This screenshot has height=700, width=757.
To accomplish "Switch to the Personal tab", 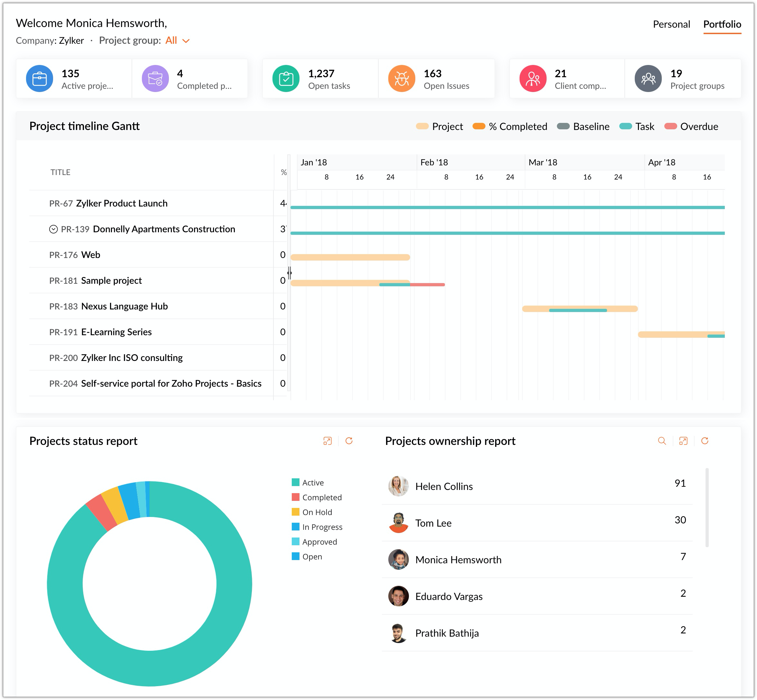I will tap(671, 24).
